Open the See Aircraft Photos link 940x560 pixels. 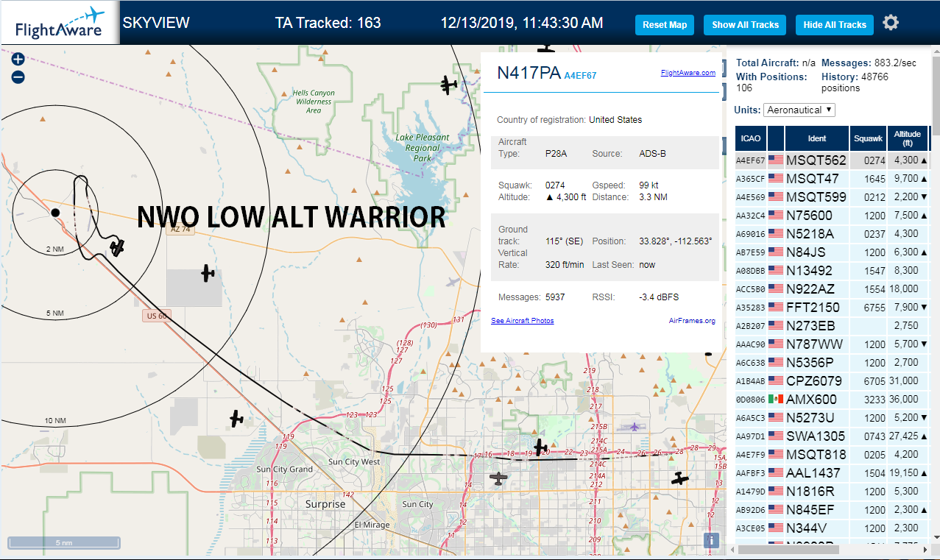coord(523,321)
